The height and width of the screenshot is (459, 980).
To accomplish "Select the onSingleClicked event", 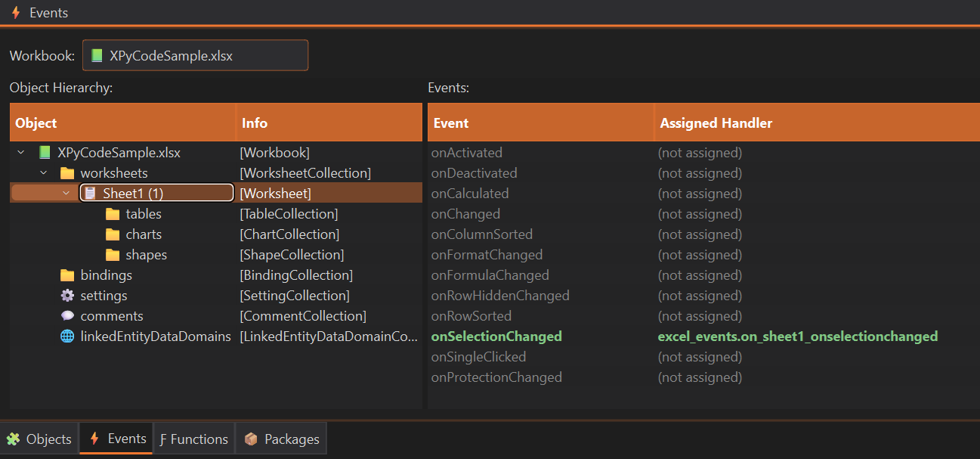I will (478, 357).
